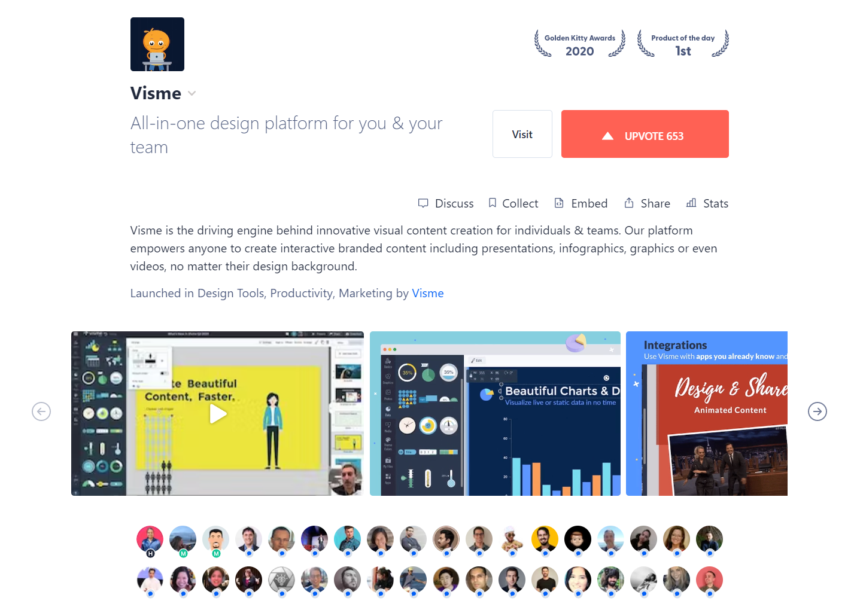Open the Product of the day badge
Viewport: 857px width, 616px height.
(683, 44)
